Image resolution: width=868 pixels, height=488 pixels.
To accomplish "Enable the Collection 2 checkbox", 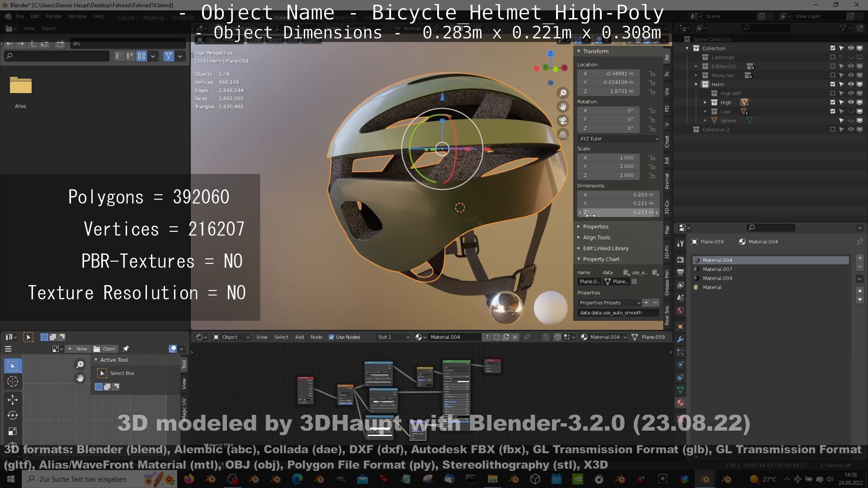I will pyautogui.click(x=833, y=130).
